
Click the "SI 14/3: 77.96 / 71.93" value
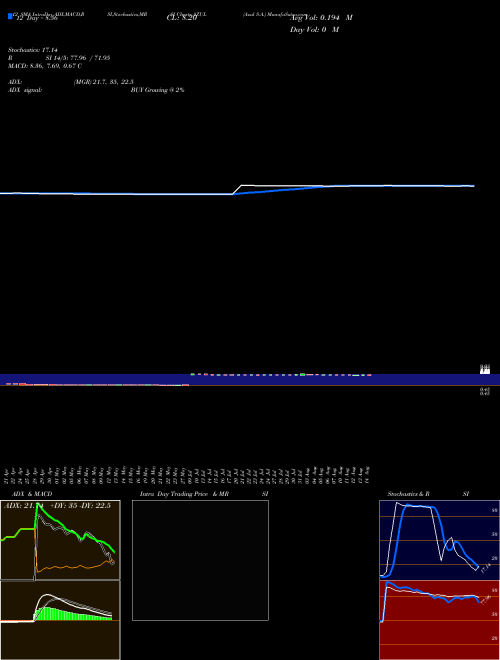pos(78,58)
